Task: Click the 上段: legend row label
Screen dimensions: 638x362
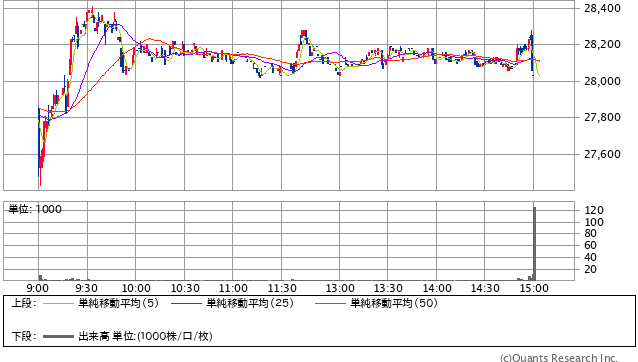Action: [24, 303]
